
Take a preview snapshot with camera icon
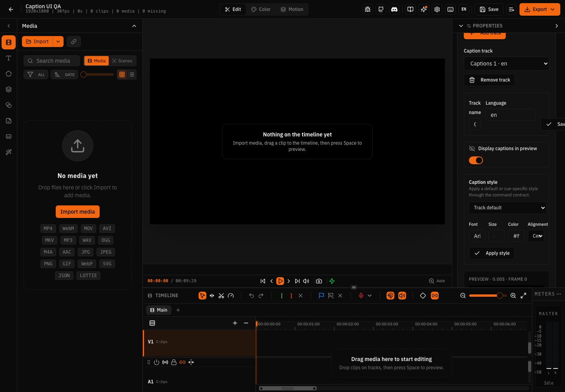[319, 281]
